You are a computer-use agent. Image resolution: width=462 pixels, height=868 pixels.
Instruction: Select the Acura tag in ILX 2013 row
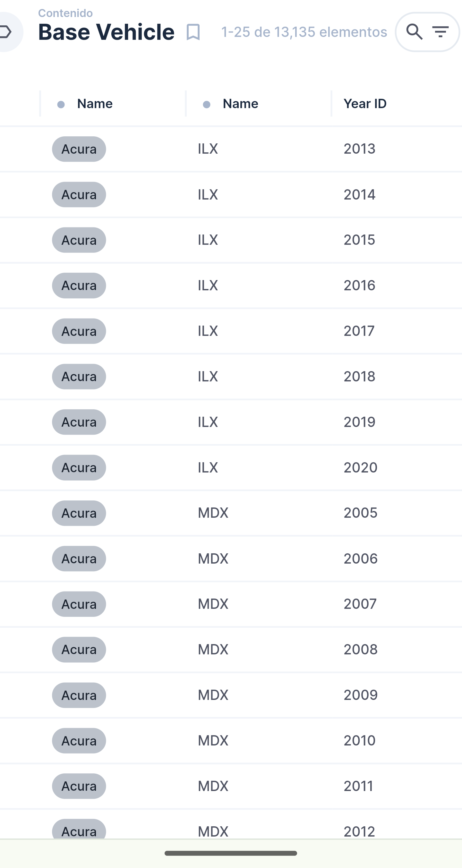click(x=79, y=149)
